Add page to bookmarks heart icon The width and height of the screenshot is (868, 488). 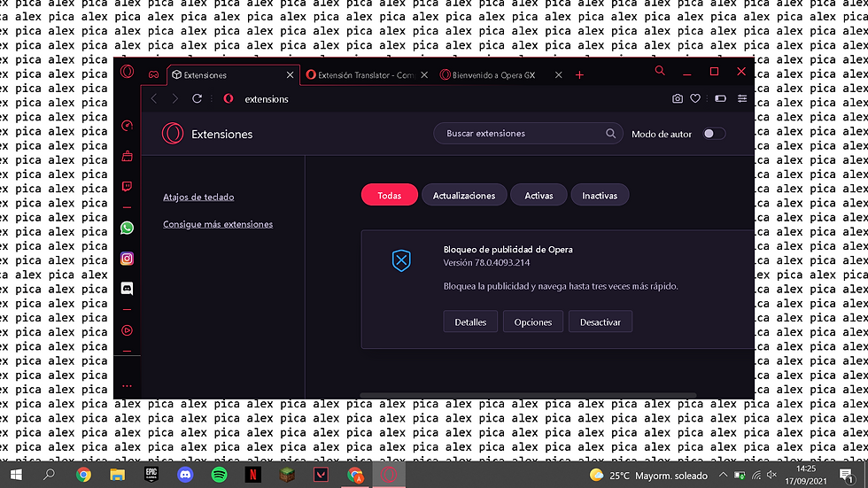pyautogui.click(x=695, y=98)
